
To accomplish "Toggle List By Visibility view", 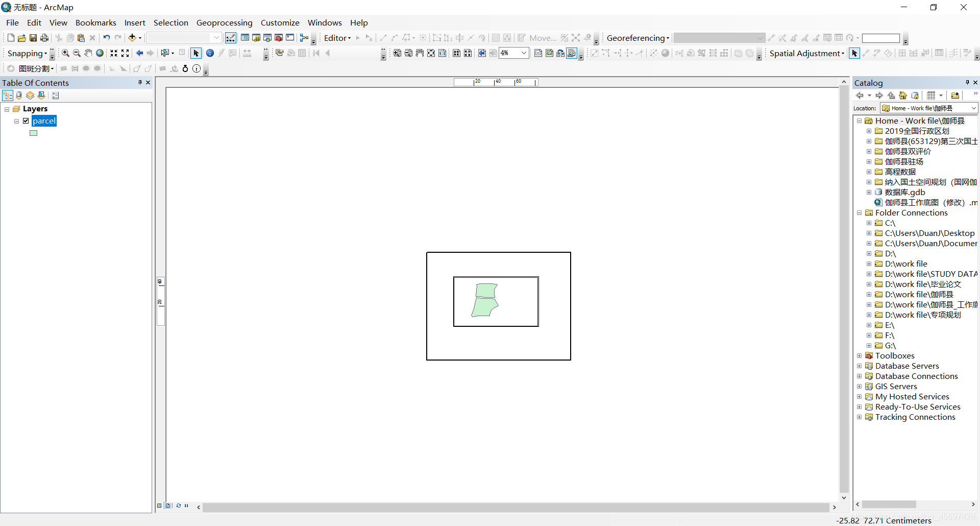I will pyautogui.click(x=30, y=95).
